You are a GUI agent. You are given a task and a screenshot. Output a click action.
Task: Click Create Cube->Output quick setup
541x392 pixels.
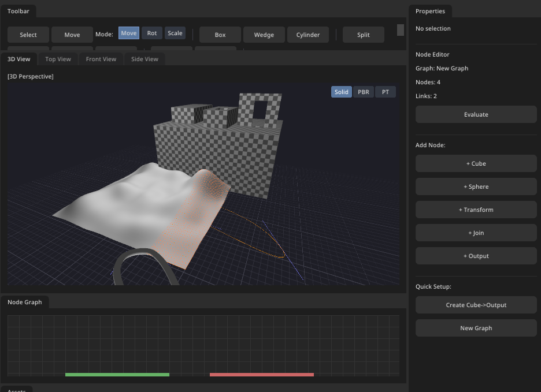click(476, 305)
